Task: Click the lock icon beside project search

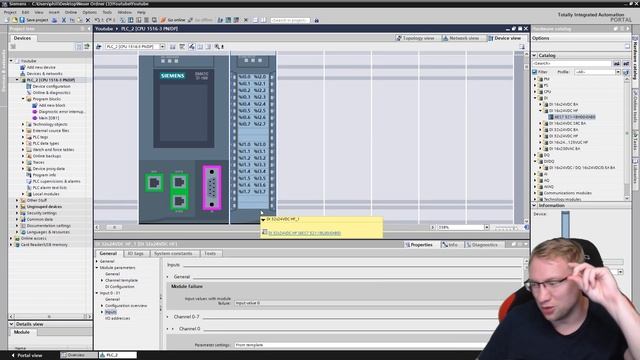Action: [x=316, y=20]
